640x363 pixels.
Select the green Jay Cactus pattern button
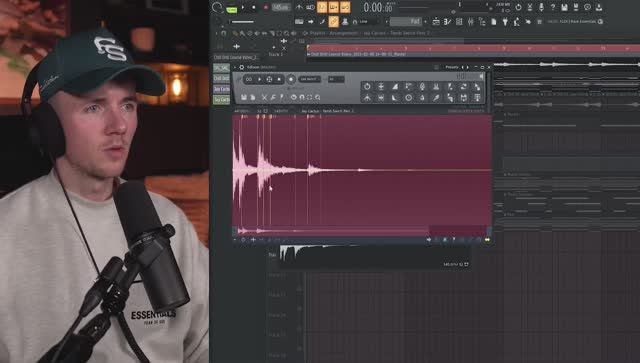[x=222, y=100]
